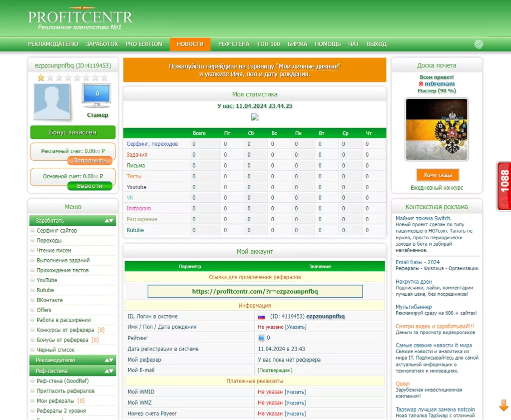Click the monitor rating icon above Стажер
Viewport: 511px width, 420px height.
tap(97, 96)
